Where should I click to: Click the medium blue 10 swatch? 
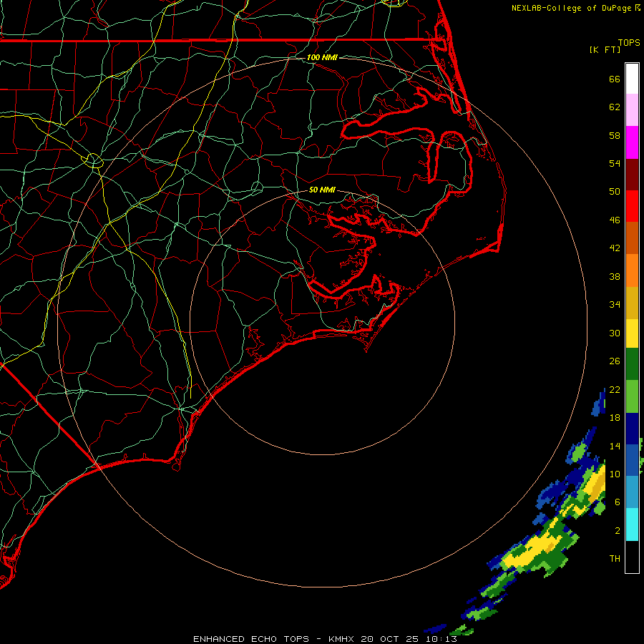[632, 459]
